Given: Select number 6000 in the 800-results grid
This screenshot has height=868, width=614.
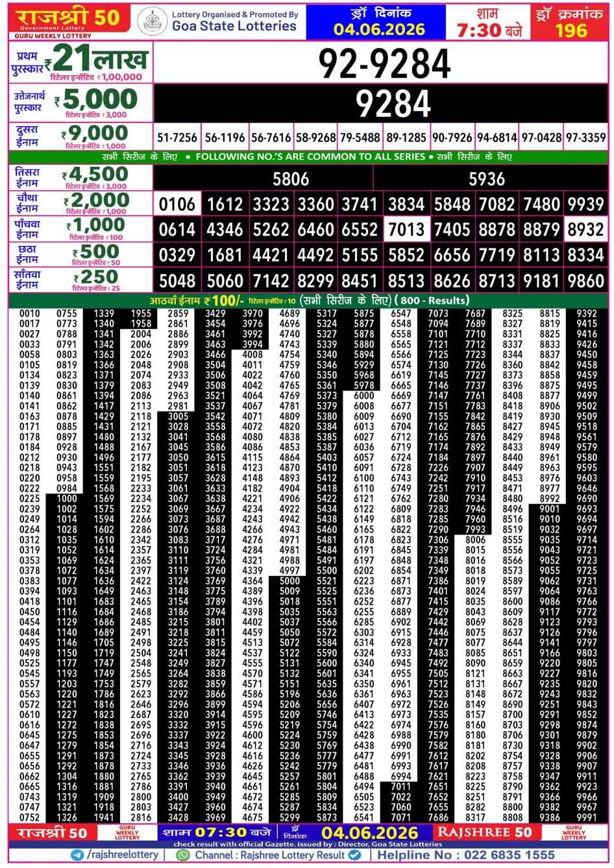Looking at the screenshot, I should click(364, 396).
